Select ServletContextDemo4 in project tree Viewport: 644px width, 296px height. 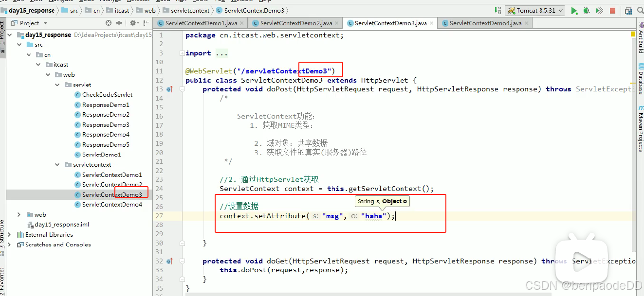click(108, 205)
